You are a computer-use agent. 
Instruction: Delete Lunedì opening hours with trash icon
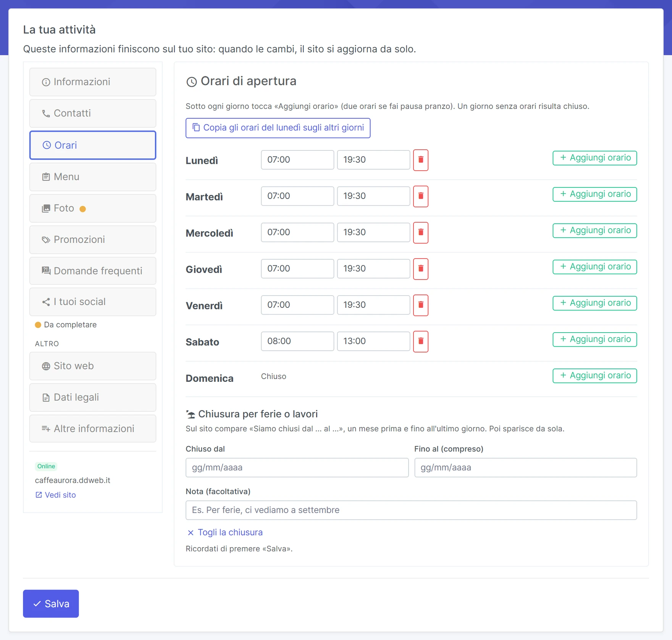pos(420,160)
